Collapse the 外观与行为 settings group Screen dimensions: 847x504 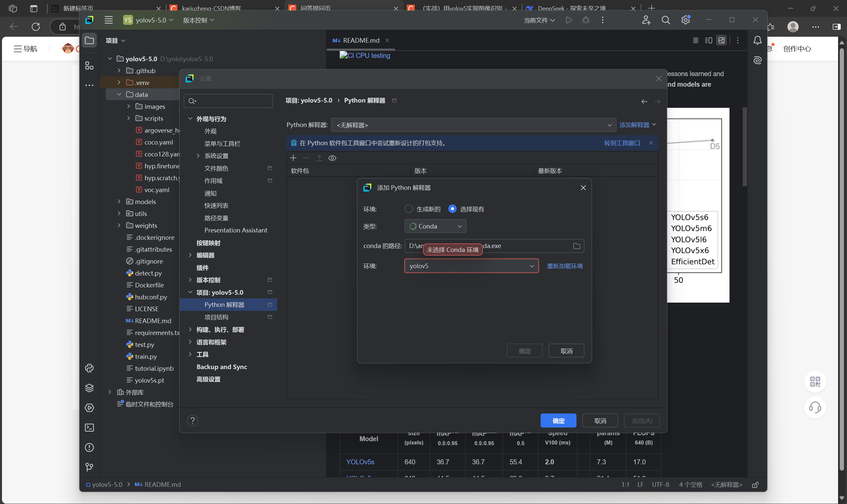pos(190,118)
